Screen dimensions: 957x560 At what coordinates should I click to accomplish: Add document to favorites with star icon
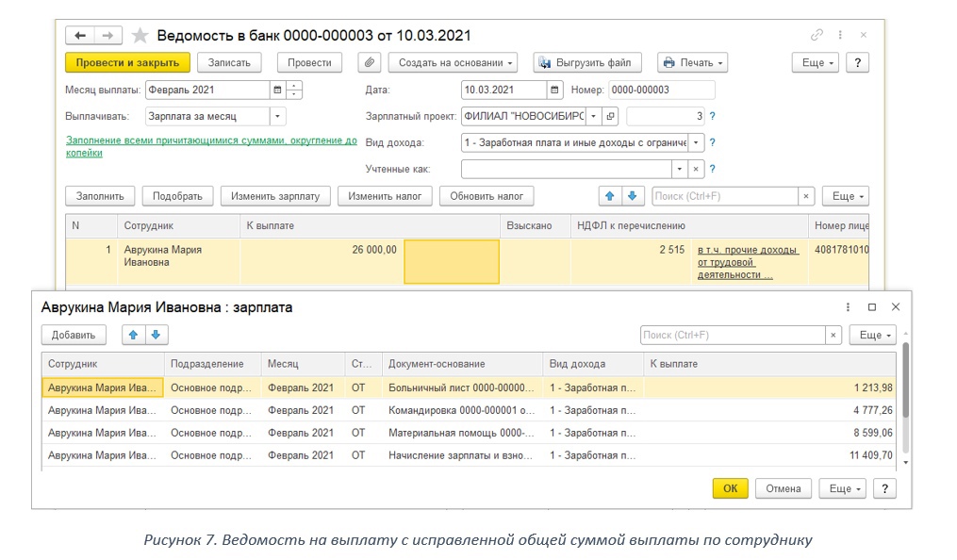pos(140,36)
